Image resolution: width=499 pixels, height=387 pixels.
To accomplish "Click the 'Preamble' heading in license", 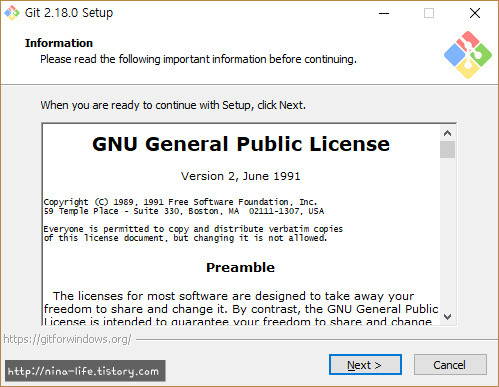I will (240, 268).
